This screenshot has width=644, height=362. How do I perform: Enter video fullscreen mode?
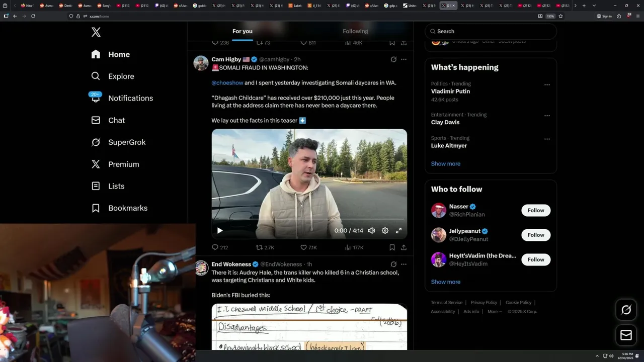click(398, 231)
